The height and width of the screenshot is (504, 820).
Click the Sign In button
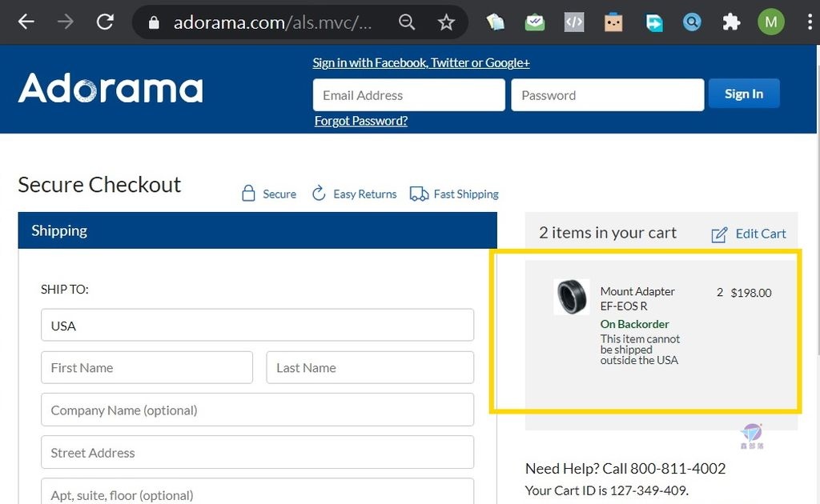pyautogui.click(x=744, y=94)
